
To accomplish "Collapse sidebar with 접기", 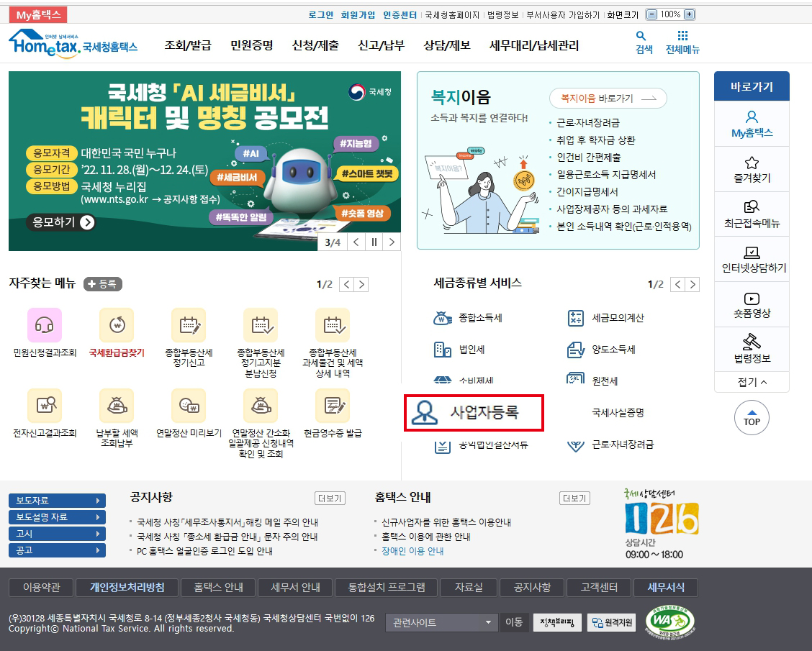I will pyautogui.click(x=752, y=382).
